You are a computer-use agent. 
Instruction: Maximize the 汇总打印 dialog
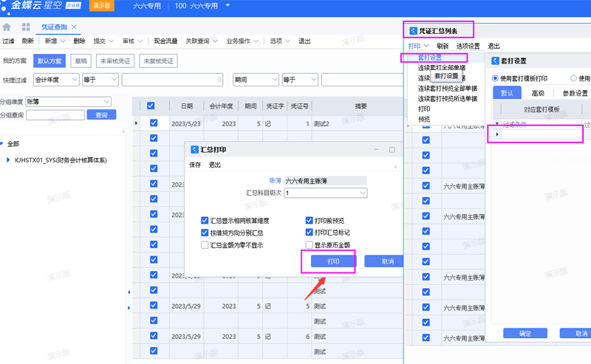[392, 150]
